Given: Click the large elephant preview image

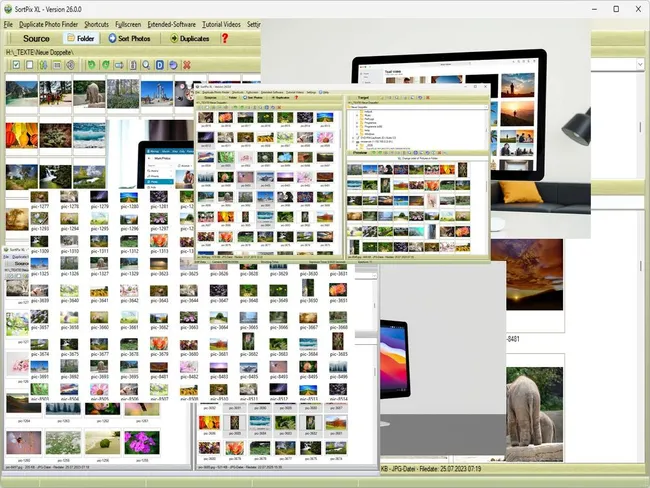Looking at the screenshot, I should click(534, 414).
